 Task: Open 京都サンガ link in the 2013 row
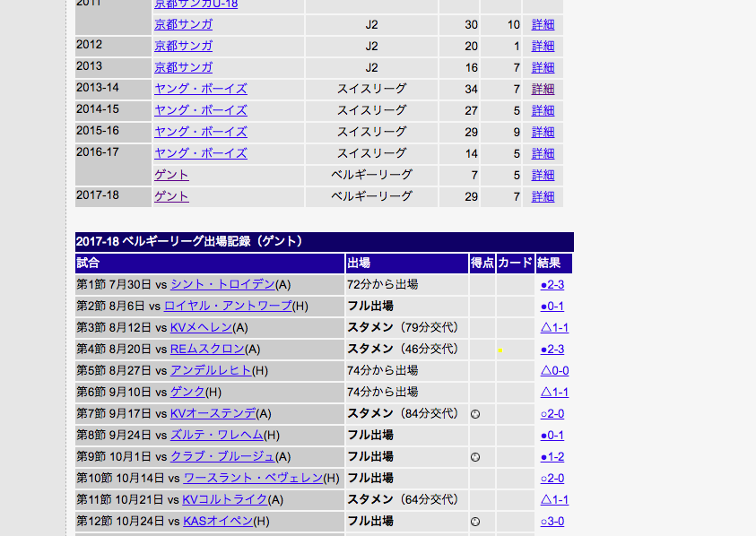click(x=183, y=67)
